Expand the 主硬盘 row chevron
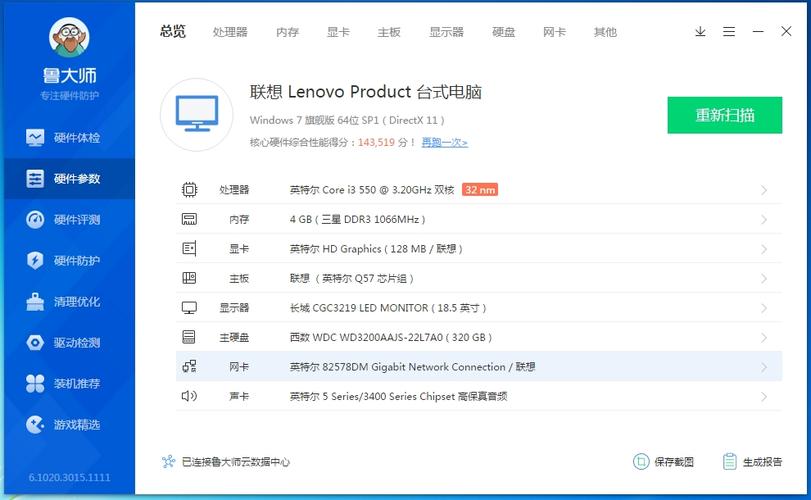The width and height of the screenshot is (811, 500). point(764,338)
